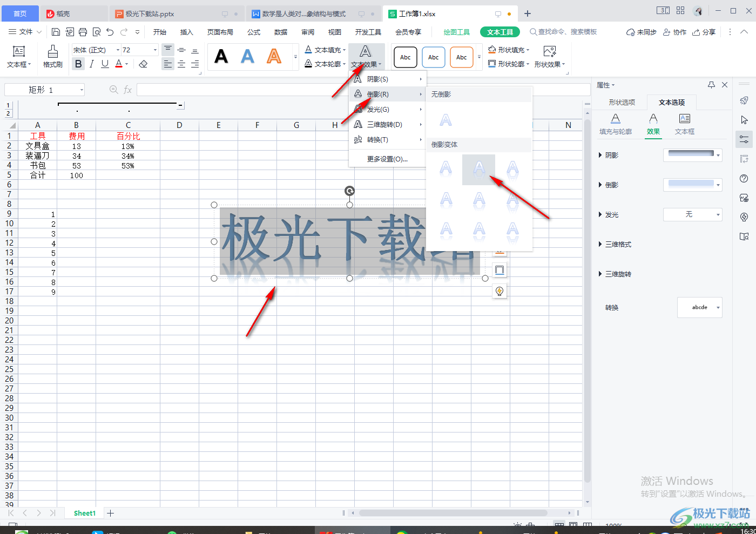The width and height of the screenshot is (756, 534).
Task: Toggle Italic formatting
Action: pos(92,64)
